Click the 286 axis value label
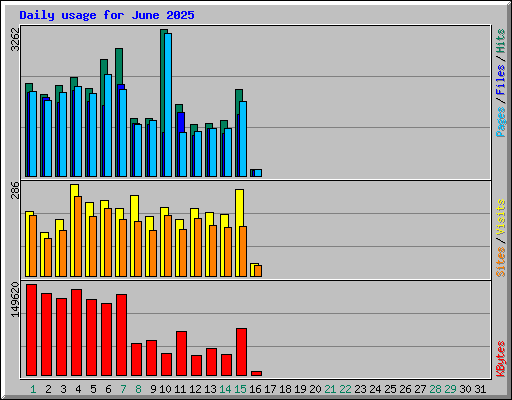The width and height of the screenshot is (512, 400). (x=15, y=190)
